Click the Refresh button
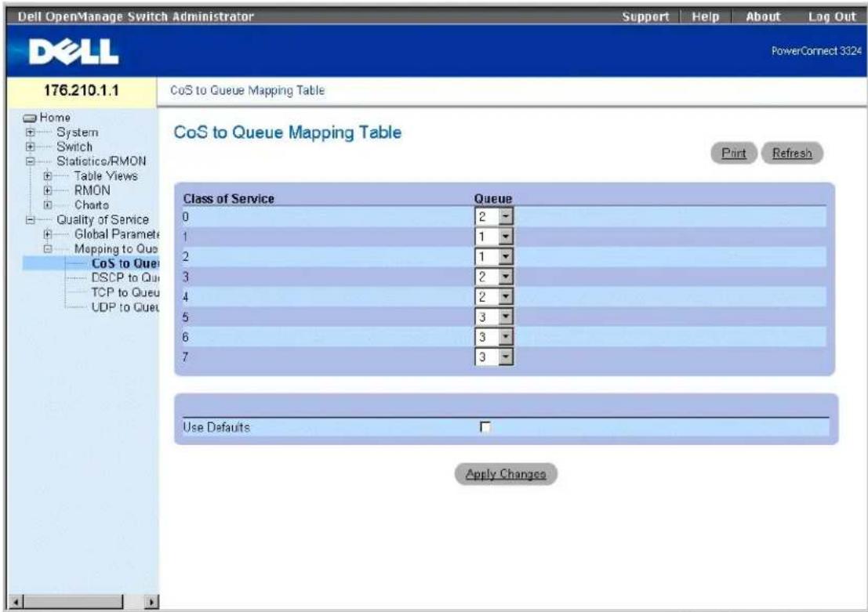The height and width of the screenshot is (612, 868). [792, 154]
